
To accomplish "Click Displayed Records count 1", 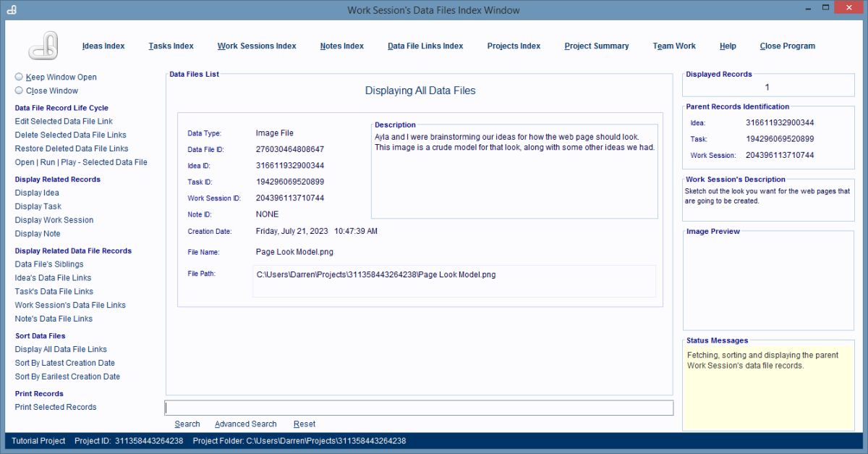I will pyautogui.click(x=767, y=87).
